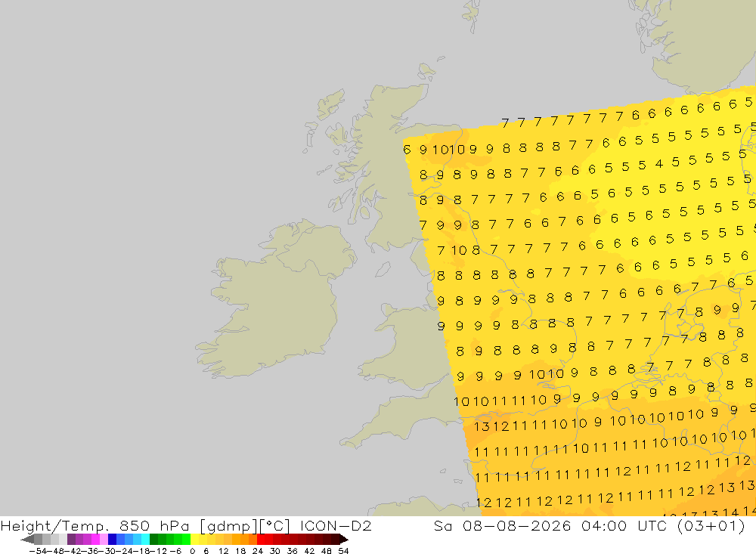This screenshot has width=756, height=554.
Task: Click the "850" pressure level value in the title
Action: pos(135,525)
